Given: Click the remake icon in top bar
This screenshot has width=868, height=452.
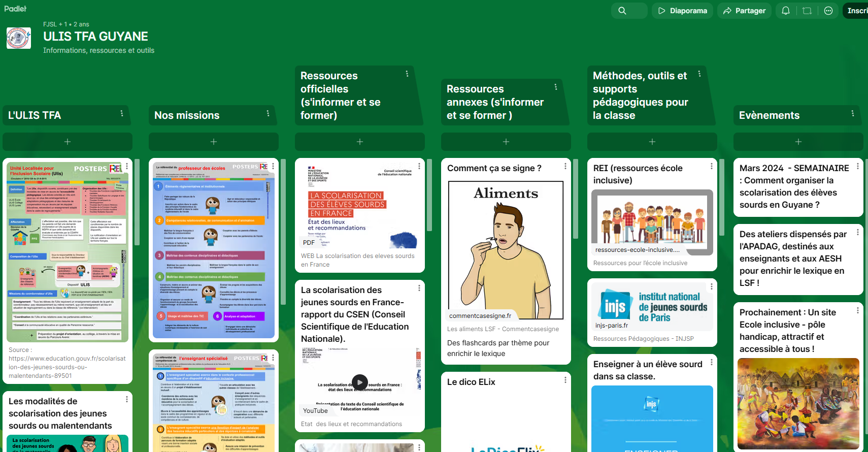Looking at the screenshot, I should [807, 11].
